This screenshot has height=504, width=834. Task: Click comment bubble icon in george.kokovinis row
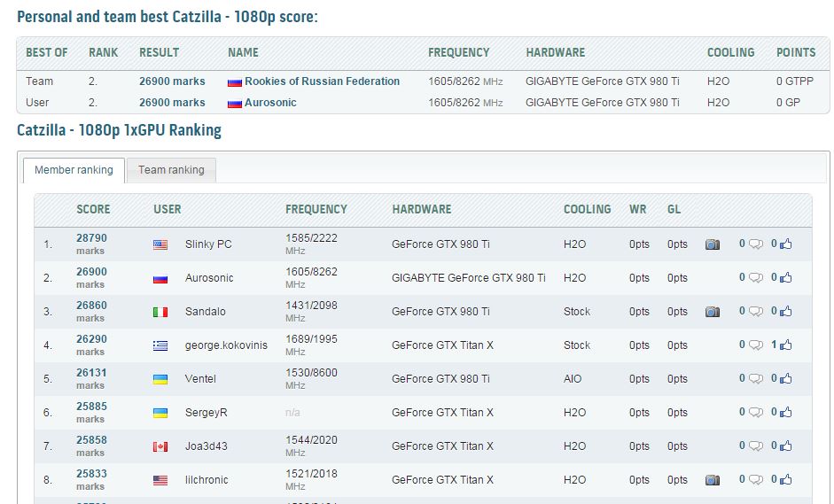(756, 345)
